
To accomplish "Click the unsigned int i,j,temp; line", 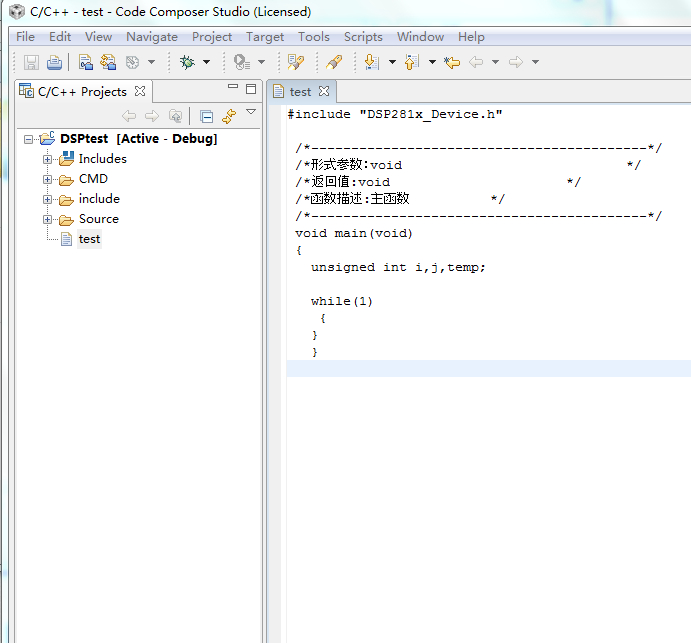I will pos(398,268).
